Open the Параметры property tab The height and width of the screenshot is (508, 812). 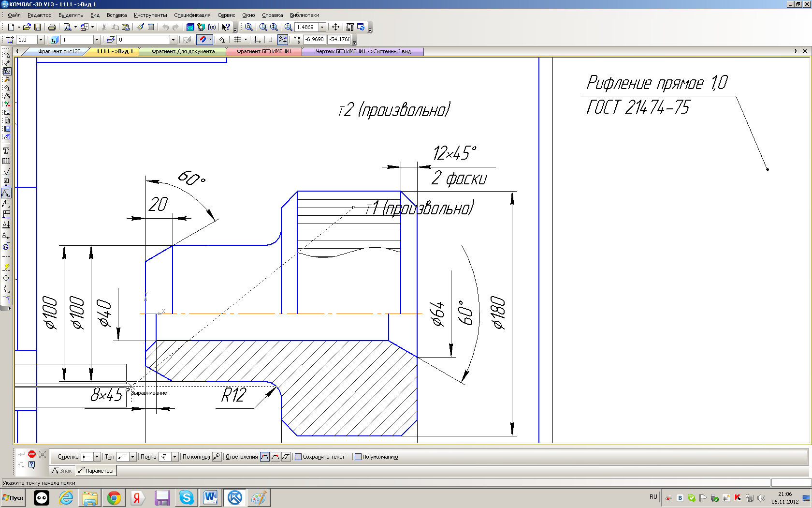coord(96,470)
